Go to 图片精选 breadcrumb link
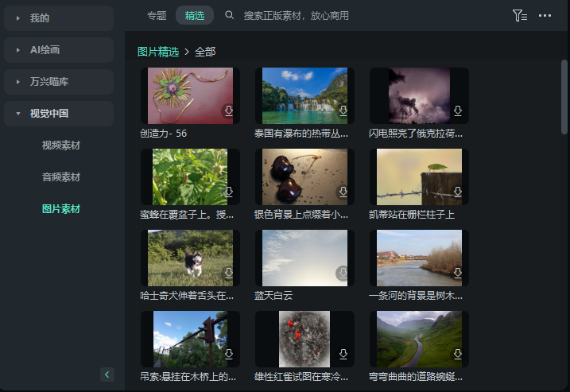The width and height of the screenshot is (570, 392). point(158,52)
